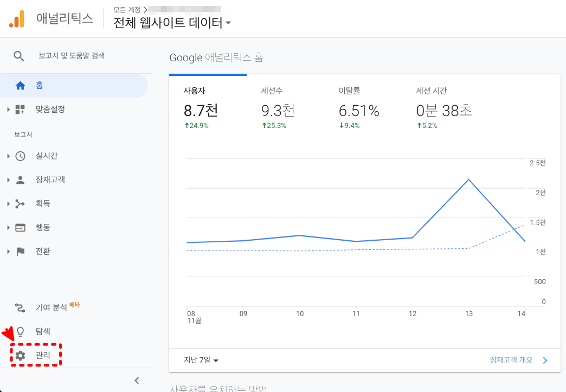Open the Home report via home icon
The image size is (566, 392).
pos(21,85)
